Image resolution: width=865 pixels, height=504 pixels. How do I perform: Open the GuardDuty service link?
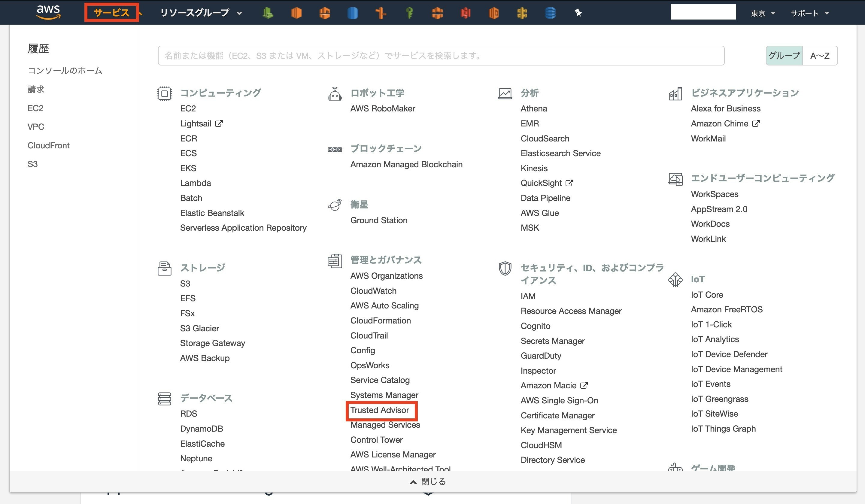541,356
